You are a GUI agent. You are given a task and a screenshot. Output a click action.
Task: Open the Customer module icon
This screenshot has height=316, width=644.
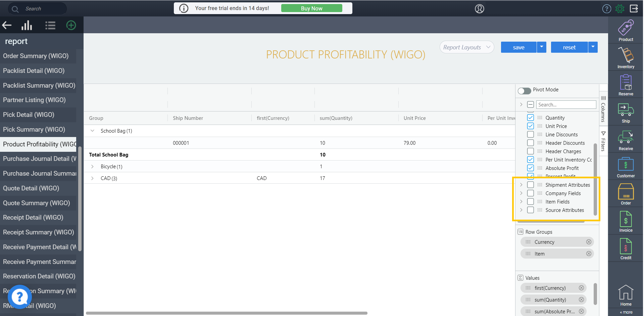coord(626,167)
